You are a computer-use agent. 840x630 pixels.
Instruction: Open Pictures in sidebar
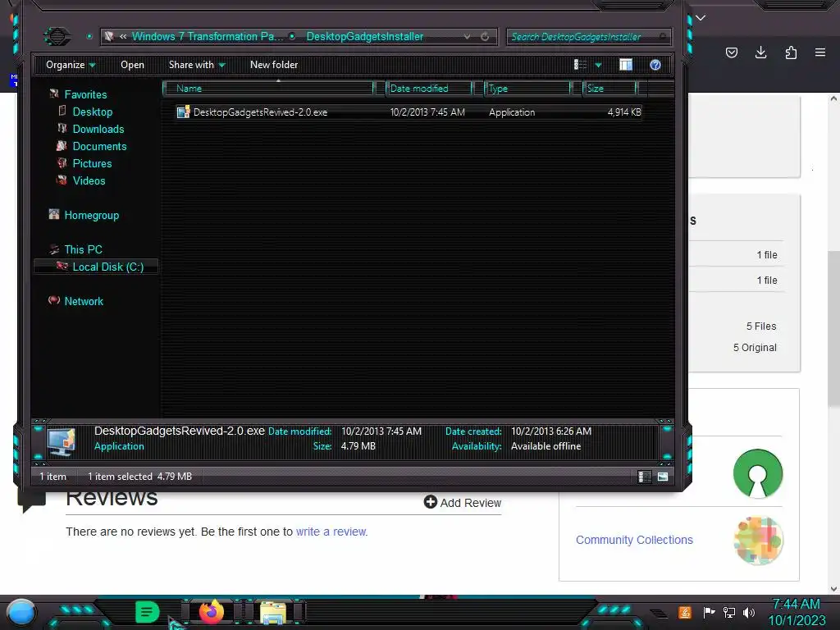pyautogui.click(x=92, y=163)
